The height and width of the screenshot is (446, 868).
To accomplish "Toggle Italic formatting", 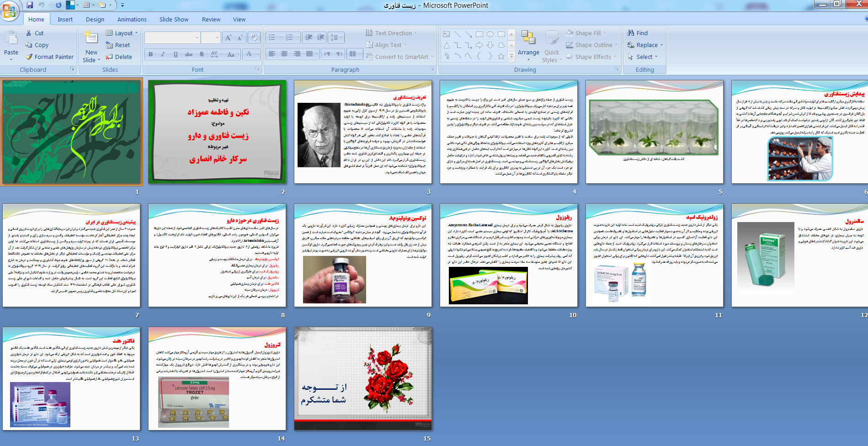I will click(163, 54).
